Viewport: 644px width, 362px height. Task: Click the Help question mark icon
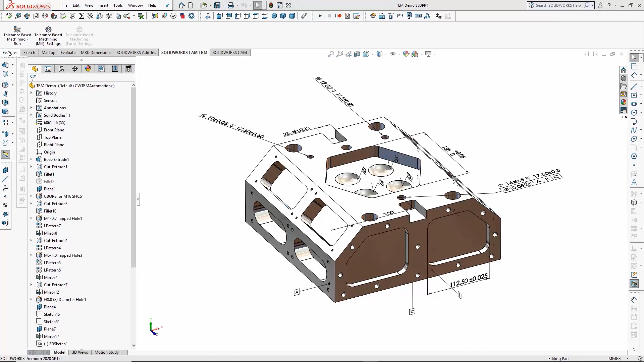(x=609, y=5)
